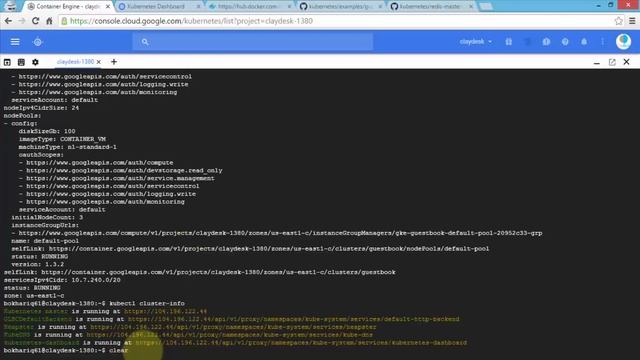
Task: Bookmark the page with the star icon
Action: click(618, 21)
